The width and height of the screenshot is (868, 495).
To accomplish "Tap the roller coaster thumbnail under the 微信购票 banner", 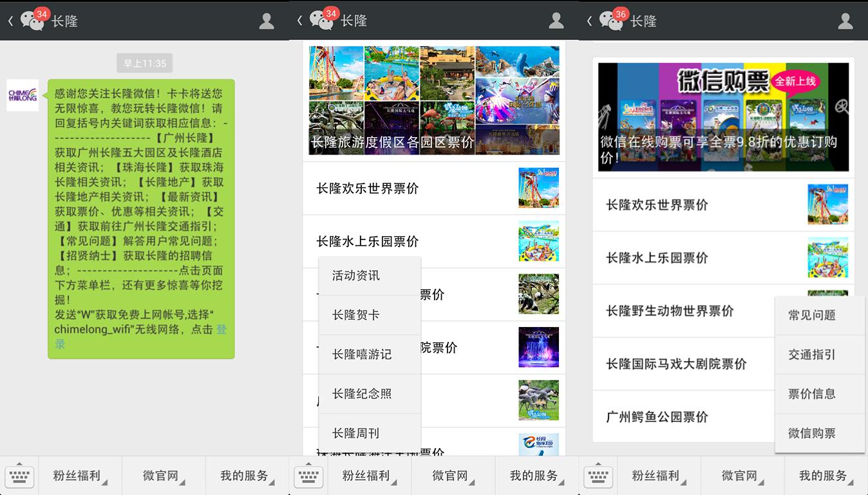I will point(828,205).
